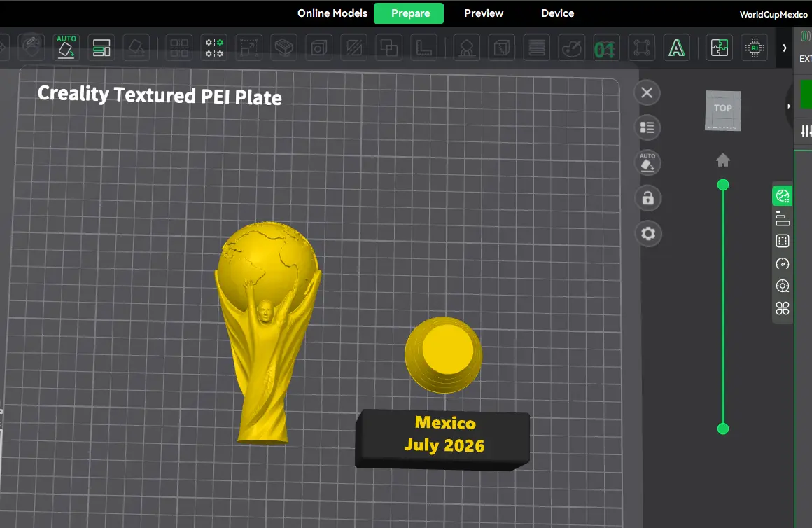The image size is (812, 528).
Task: Switch to the Preview tab
Action: point(484,13)
